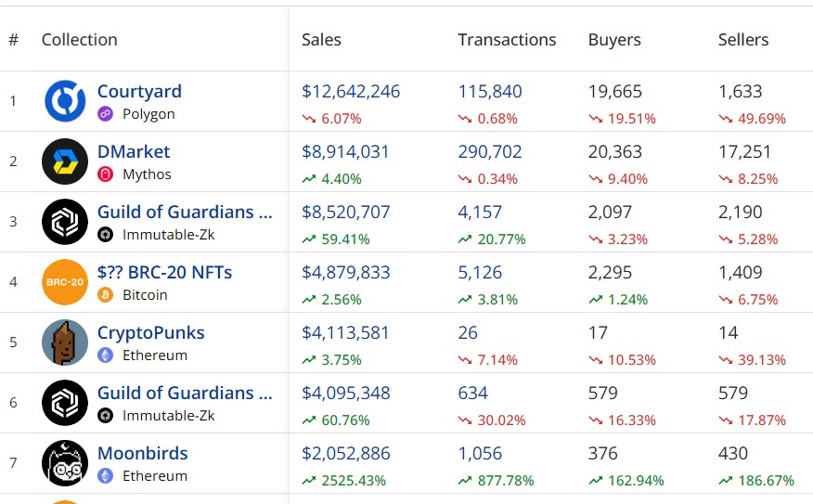This screenshot has width=813, height=504.
Task: Click the Polygon chain icon under Courtyard
Action: 106,114
